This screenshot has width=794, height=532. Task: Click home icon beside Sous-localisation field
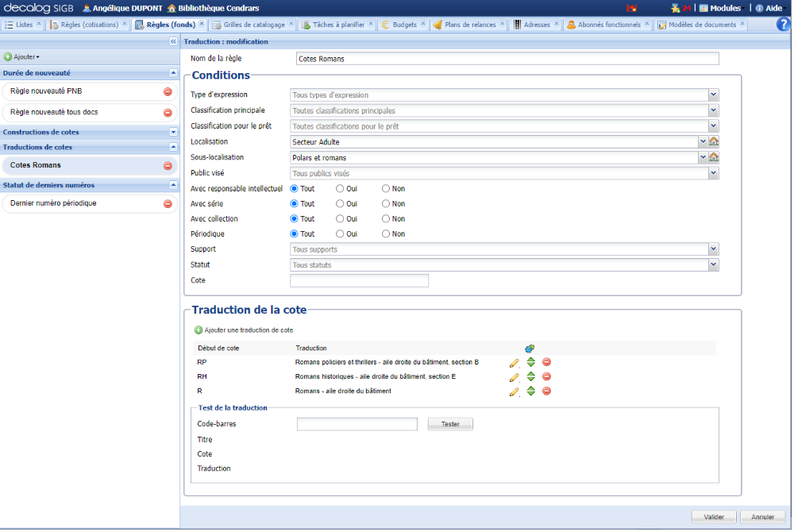coord(714,157)
